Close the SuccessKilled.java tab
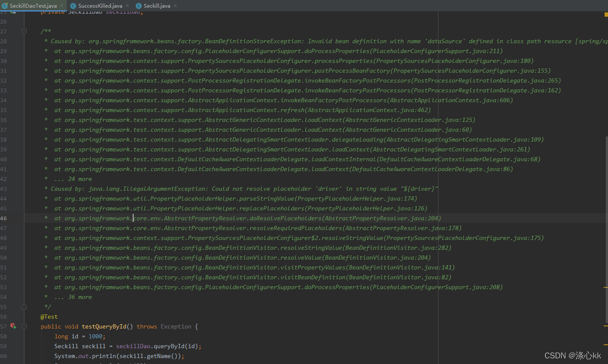This screenshot has height=364, width=608. click(127, 6)
